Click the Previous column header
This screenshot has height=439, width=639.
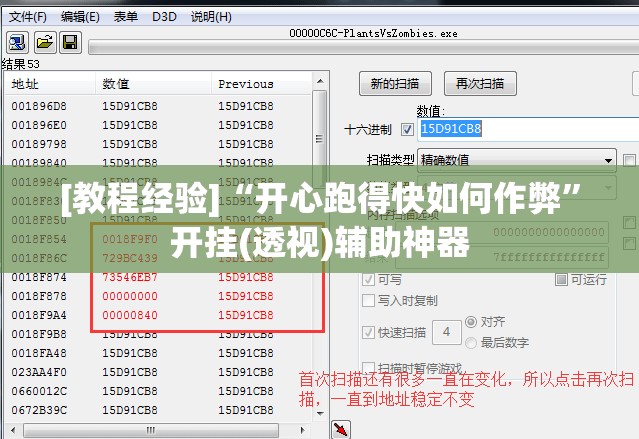262,84
